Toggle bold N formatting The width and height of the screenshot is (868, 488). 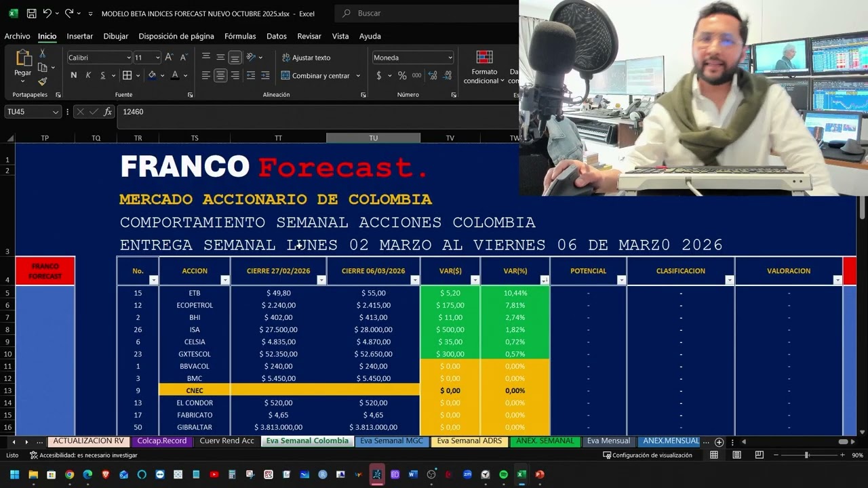(73, 75)
